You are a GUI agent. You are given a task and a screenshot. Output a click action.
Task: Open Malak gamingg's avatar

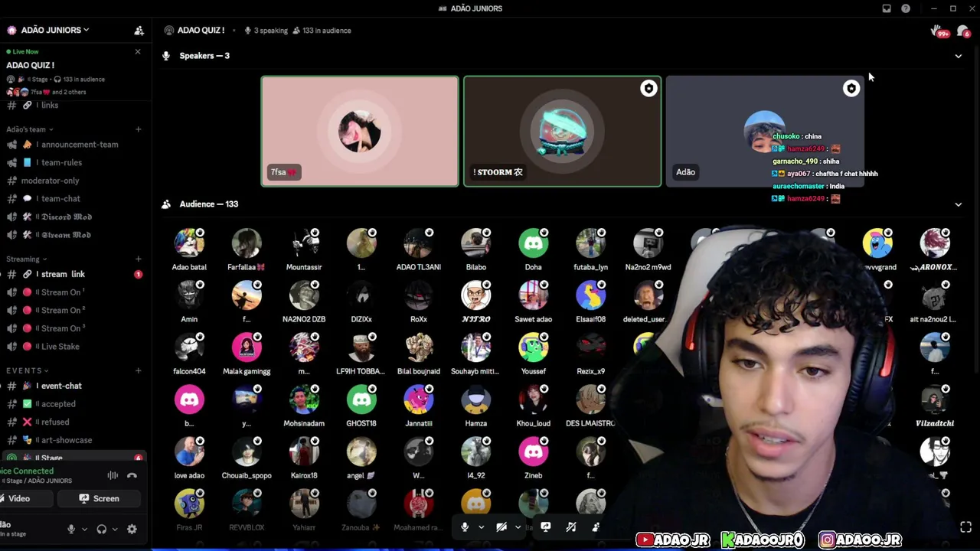(x=247, y=347)
